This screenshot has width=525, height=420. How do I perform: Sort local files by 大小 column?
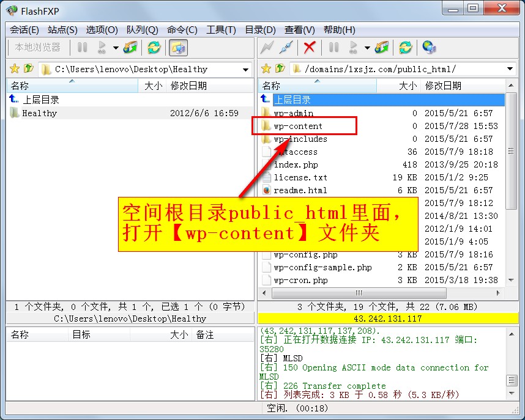(153, 86)
